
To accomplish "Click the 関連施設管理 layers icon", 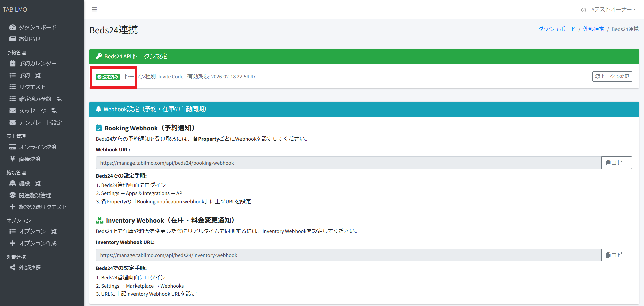I will click(x=13, y=195).
